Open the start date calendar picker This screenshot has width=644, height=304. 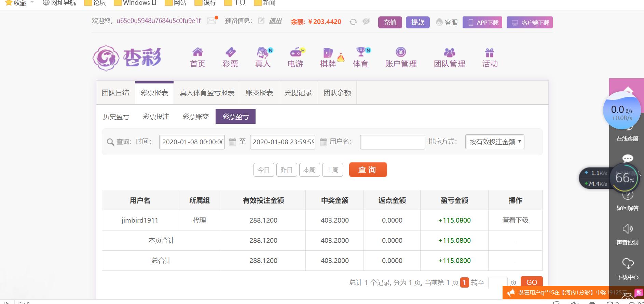coord(233,142)
